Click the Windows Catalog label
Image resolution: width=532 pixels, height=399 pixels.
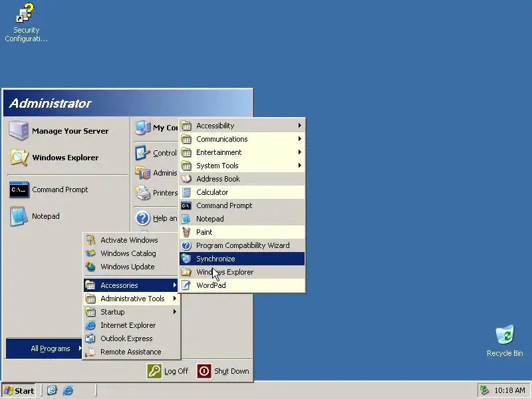click(128, 253)
